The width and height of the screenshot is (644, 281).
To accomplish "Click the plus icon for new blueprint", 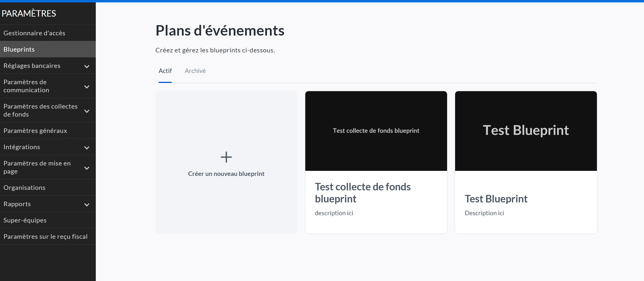I will pyautogui.click(x=226, y=157).
